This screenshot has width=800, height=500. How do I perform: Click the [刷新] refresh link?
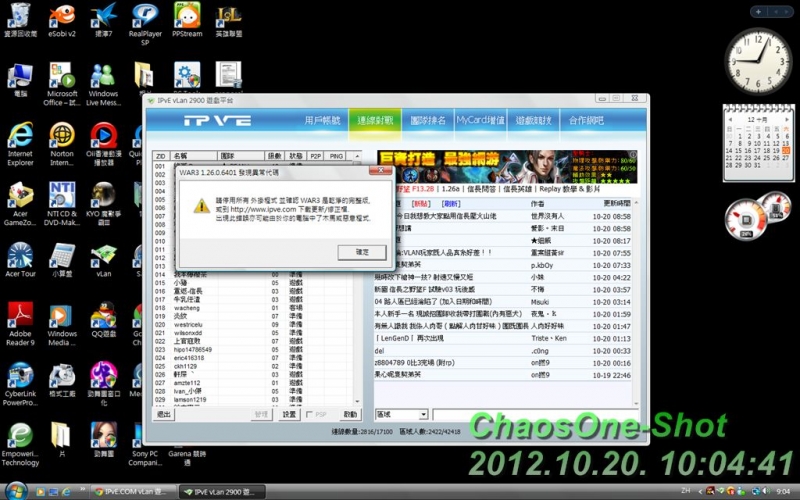(451, 204)
